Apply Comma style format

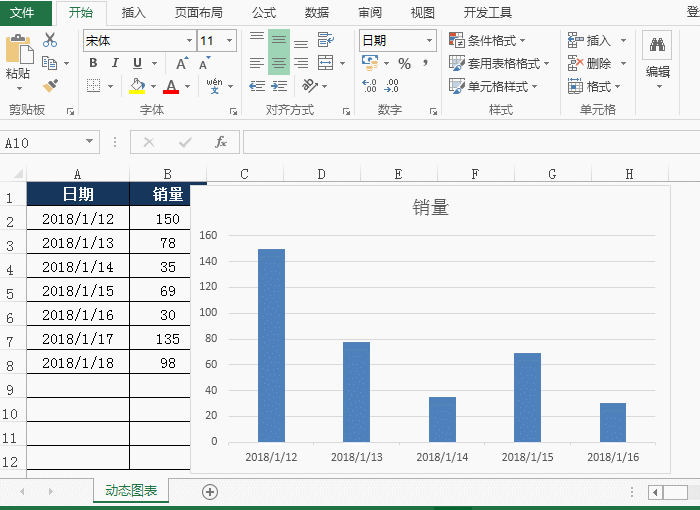click(x=425, y=63)
